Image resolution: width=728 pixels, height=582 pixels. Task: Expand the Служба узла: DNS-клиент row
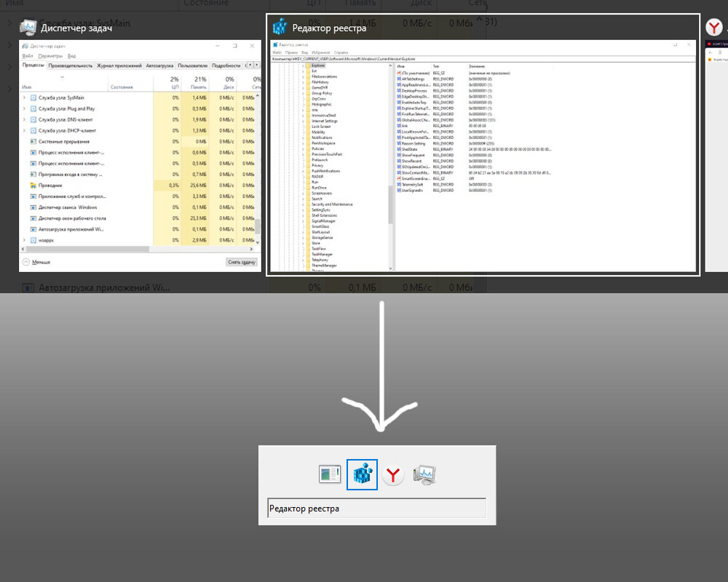coord(24,120)
